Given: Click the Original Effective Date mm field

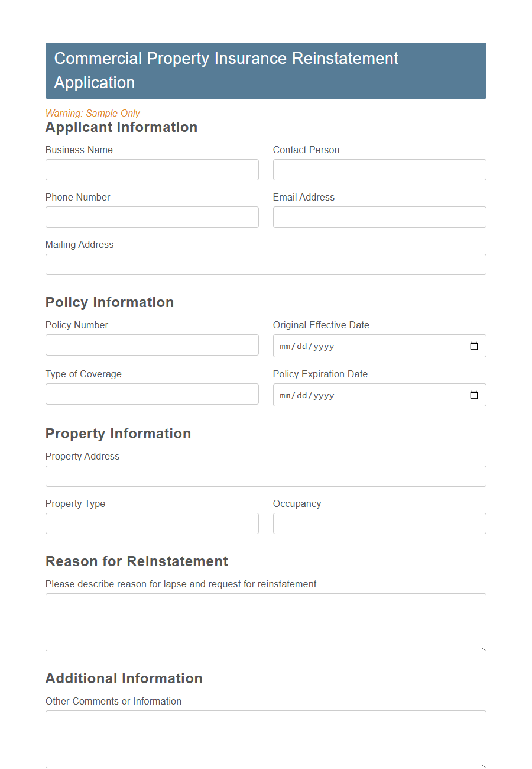Looking at the screenshot, I should tap(285, 346).
